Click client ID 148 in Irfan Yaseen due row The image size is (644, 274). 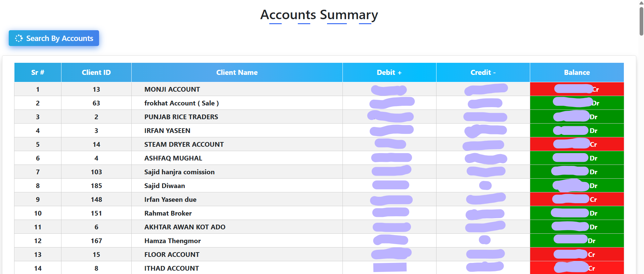tap(96, 199)
